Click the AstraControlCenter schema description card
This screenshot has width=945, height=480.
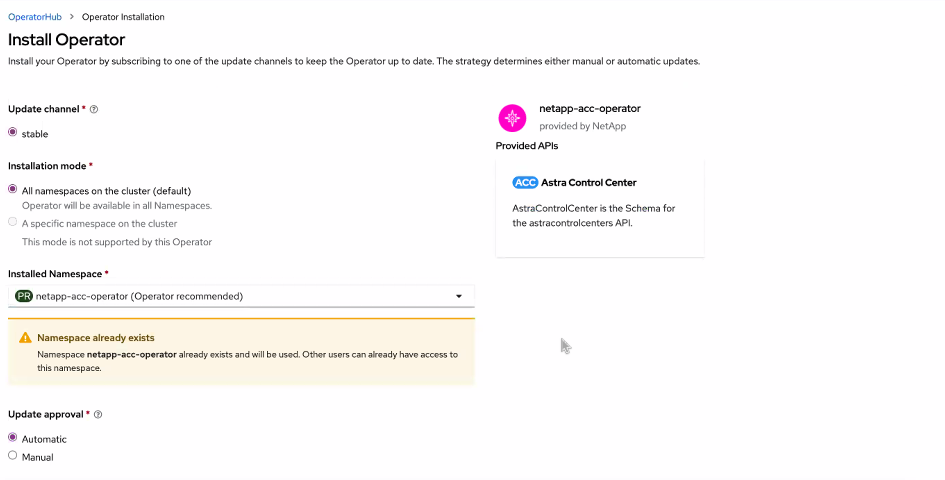click(x=599, y=216)
